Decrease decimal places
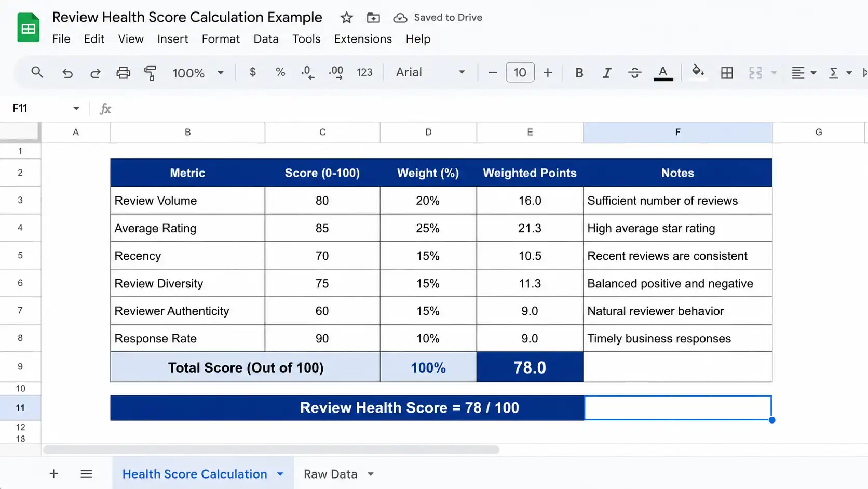The width and height of the screenshot is (868, 489). [x=308, y=72]
